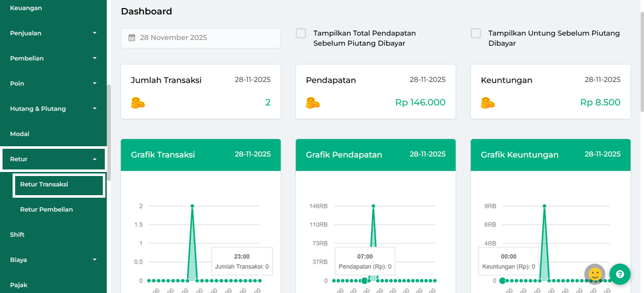644x293 pixels.
Task: Enable Tampilkan Total Pendapatan Sebelum Piutang checkbox
Action: click(301, 33)
